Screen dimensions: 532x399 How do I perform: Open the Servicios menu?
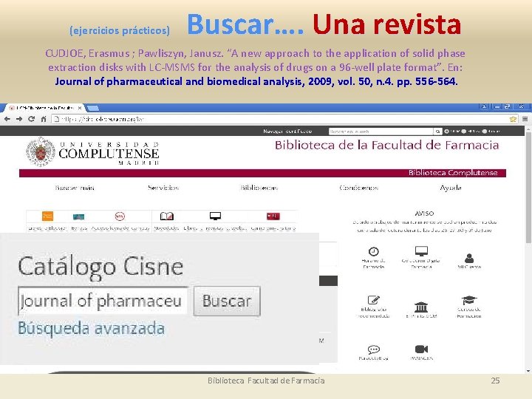click(163, 188)
